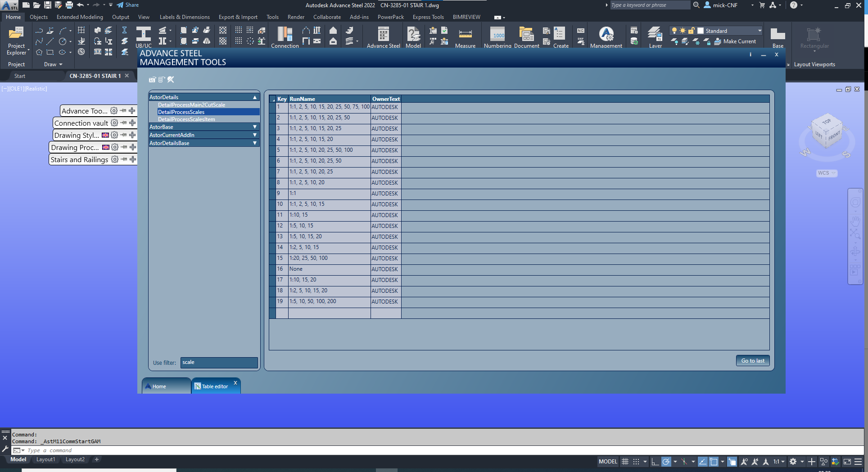
Task: Click the Share link in title bar
Action: (x=128, y=5)
